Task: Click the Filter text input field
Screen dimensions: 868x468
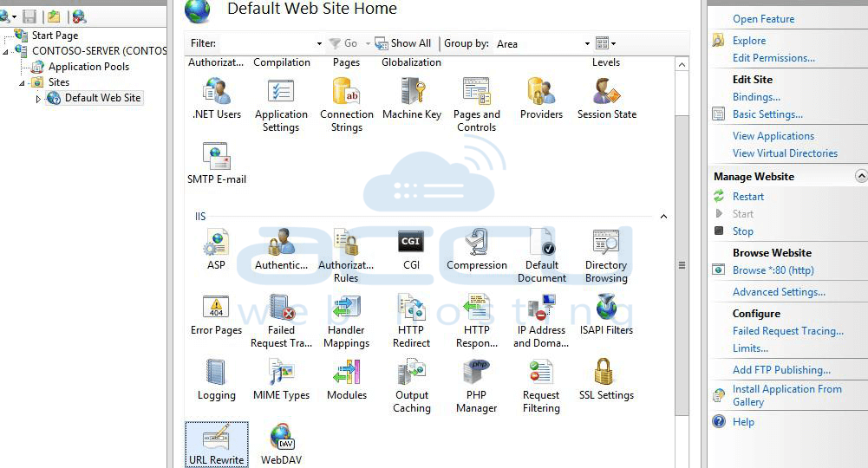Action: (x=267, y=43)
